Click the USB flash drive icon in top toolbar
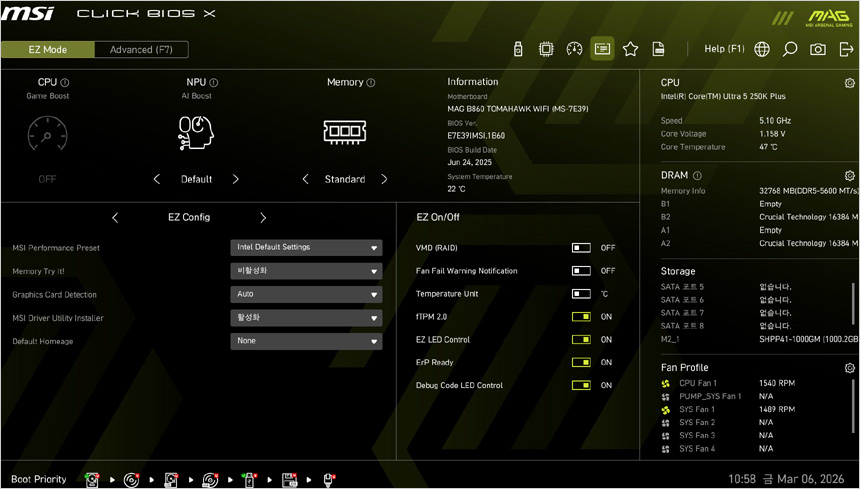860x489 pixels. 518,49
